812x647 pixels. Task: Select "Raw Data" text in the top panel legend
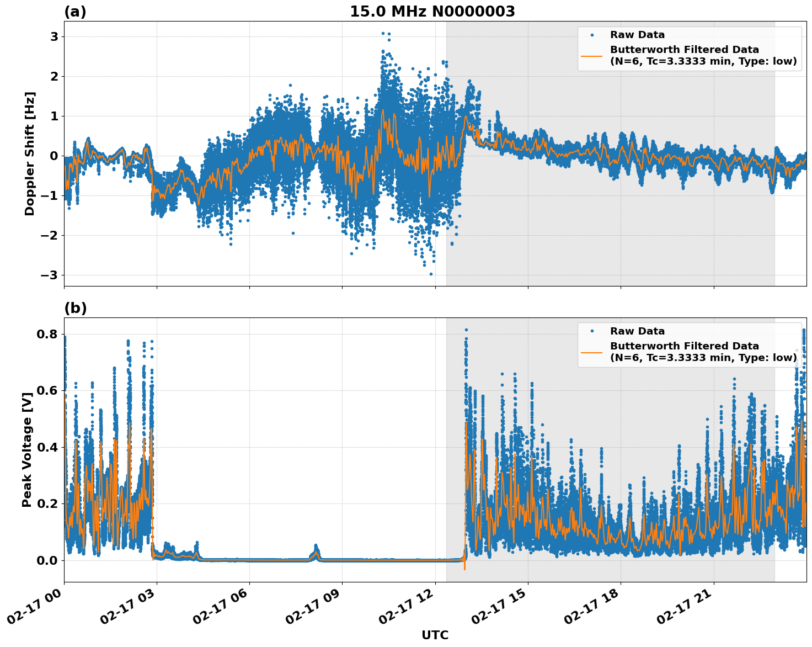pos(637,35)
